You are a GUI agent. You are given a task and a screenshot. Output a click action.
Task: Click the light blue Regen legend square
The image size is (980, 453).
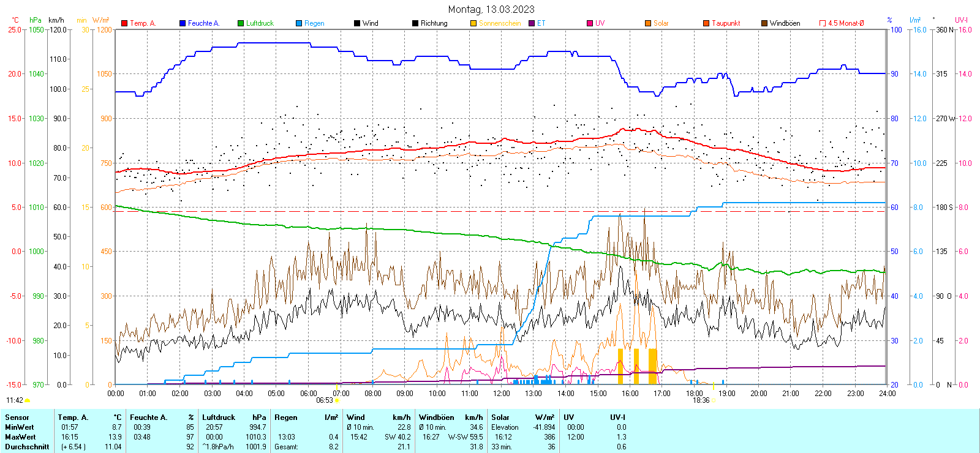point(299,23)
